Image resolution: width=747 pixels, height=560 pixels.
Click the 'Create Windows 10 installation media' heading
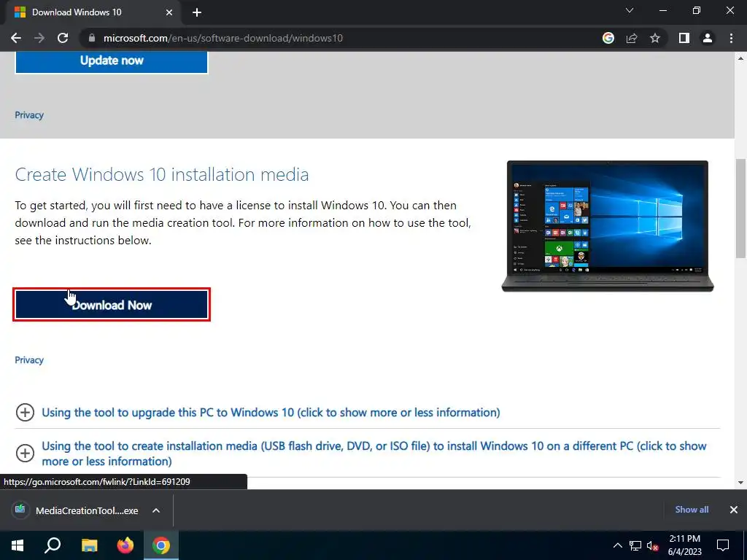162,174
